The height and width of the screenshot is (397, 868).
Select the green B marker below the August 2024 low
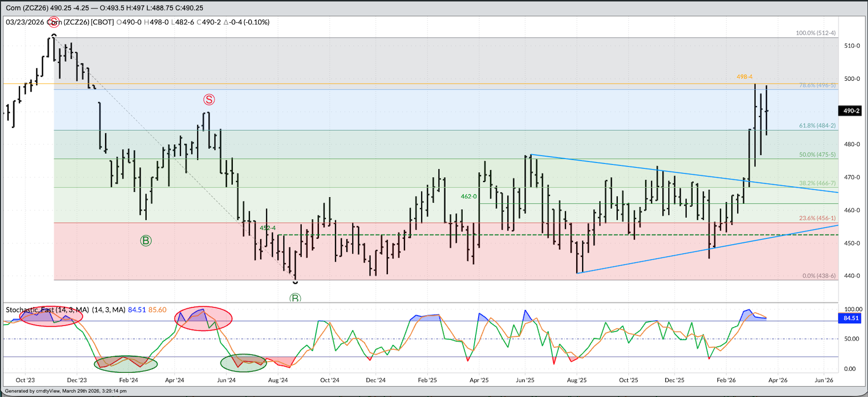tap(295, 298)
